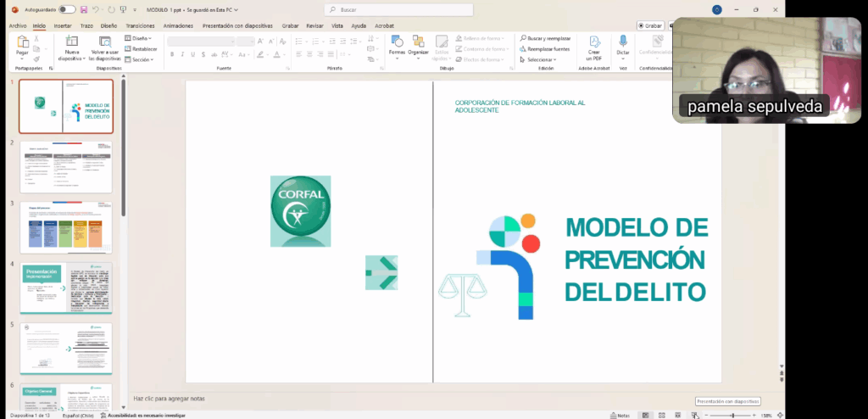Start presentation from beginning icon in quick access

click(124, 9)
